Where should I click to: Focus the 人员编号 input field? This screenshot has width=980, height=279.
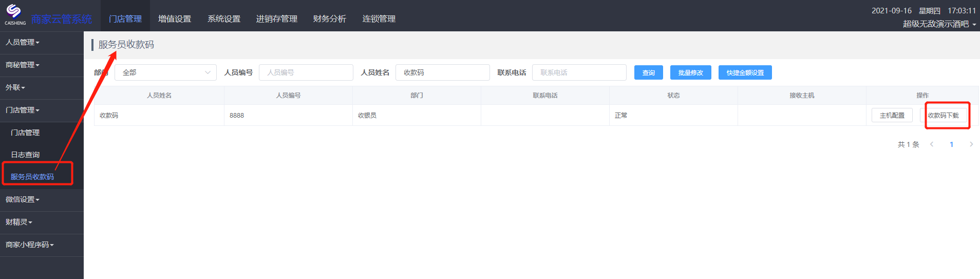coord(306,72)
